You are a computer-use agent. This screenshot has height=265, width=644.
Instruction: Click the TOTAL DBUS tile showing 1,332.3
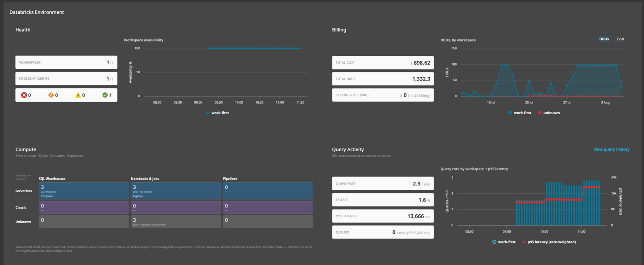(x=383, y=79)
